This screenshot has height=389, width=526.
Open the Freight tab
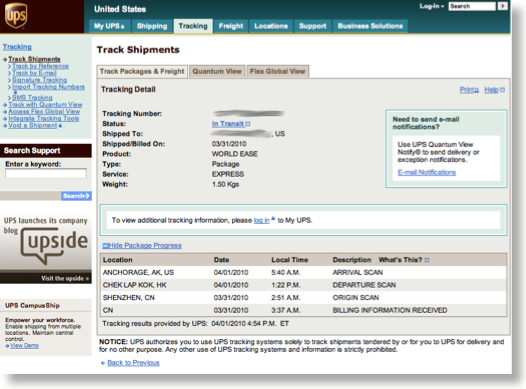[231, 26]
